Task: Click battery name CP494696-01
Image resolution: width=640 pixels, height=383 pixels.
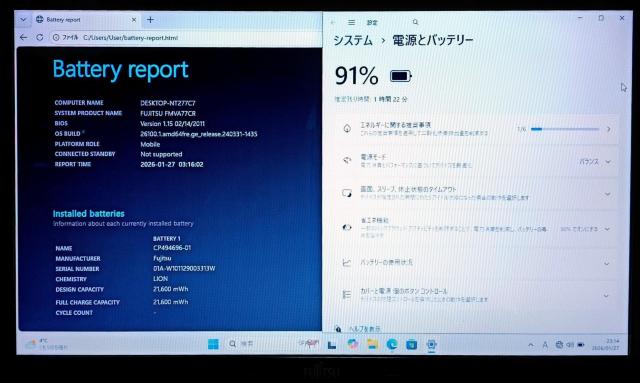Action: coord(172,248)
